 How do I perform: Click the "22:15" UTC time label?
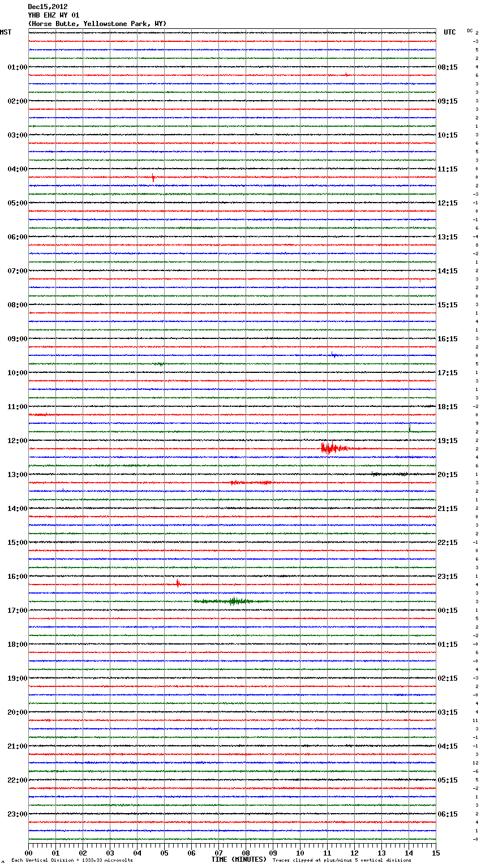click(448, 543)
